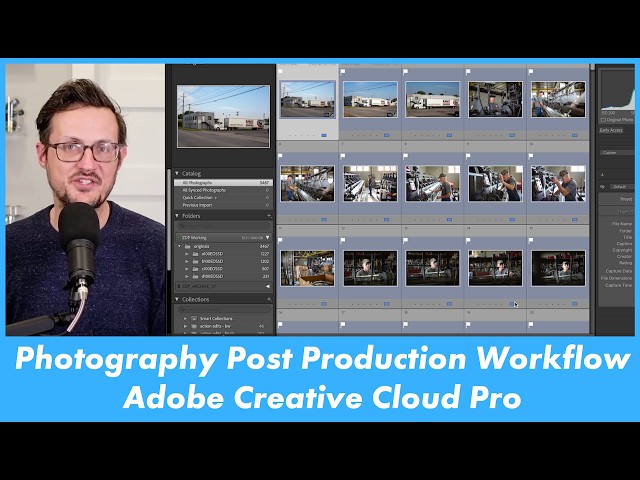Select All Photographs in Catalog
The width and height of the screenshot is (640, 480).
[223, 183]
